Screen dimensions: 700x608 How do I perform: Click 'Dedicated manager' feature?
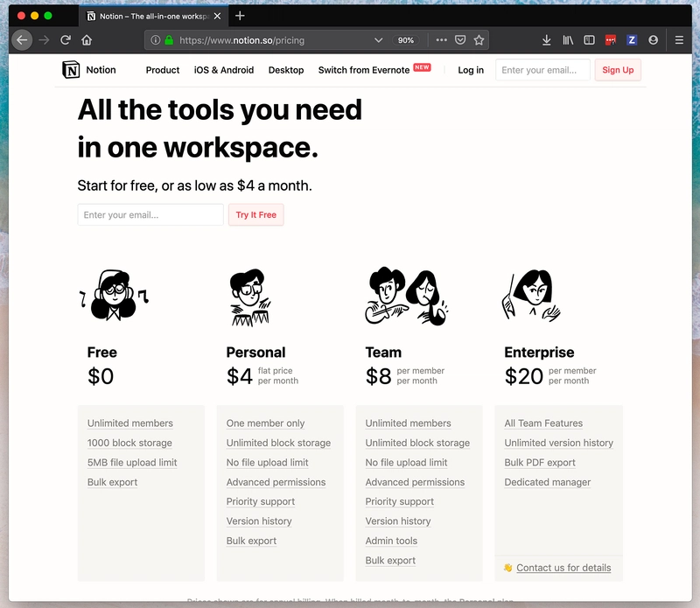tap(548, 482)
